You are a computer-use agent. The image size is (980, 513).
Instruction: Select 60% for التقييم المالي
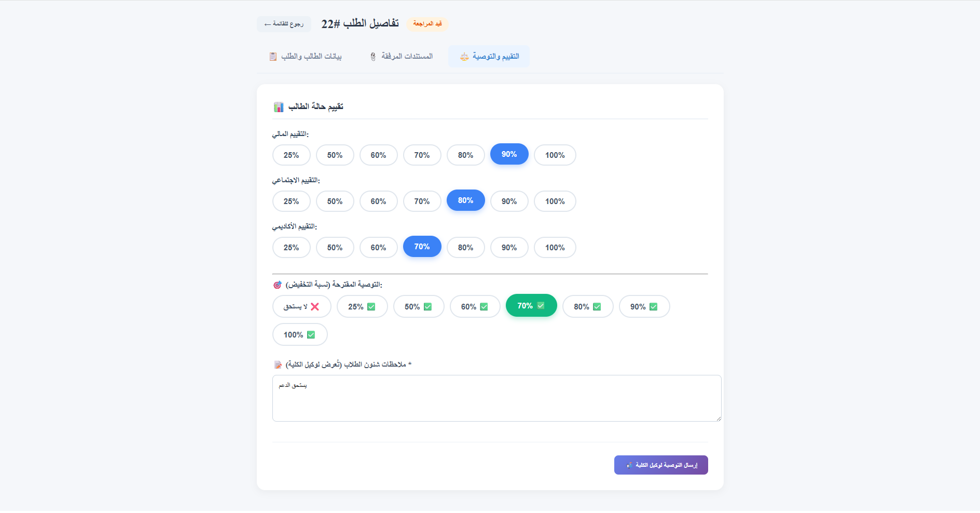coord(378,155)
